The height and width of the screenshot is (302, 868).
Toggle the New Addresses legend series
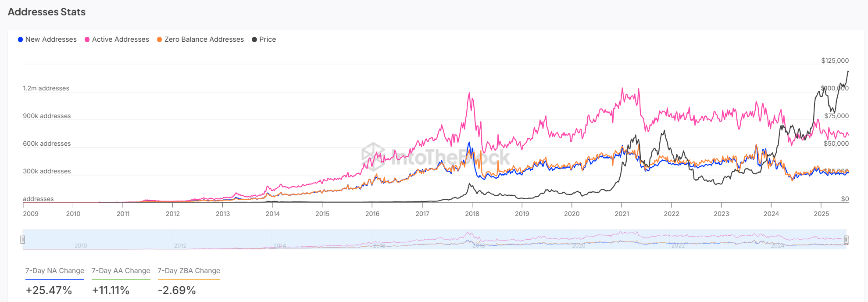point(47,40)
